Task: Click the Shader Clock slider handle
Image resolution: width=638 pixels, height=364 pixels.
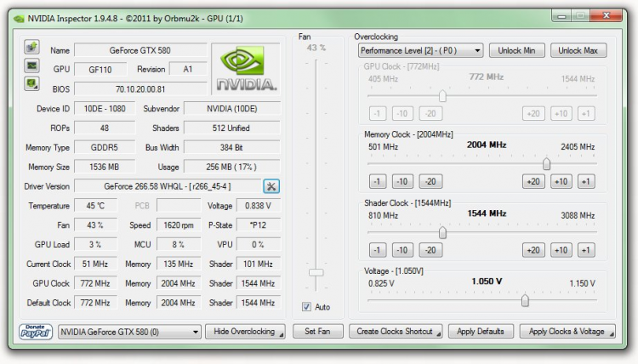Action: (442, 233)
